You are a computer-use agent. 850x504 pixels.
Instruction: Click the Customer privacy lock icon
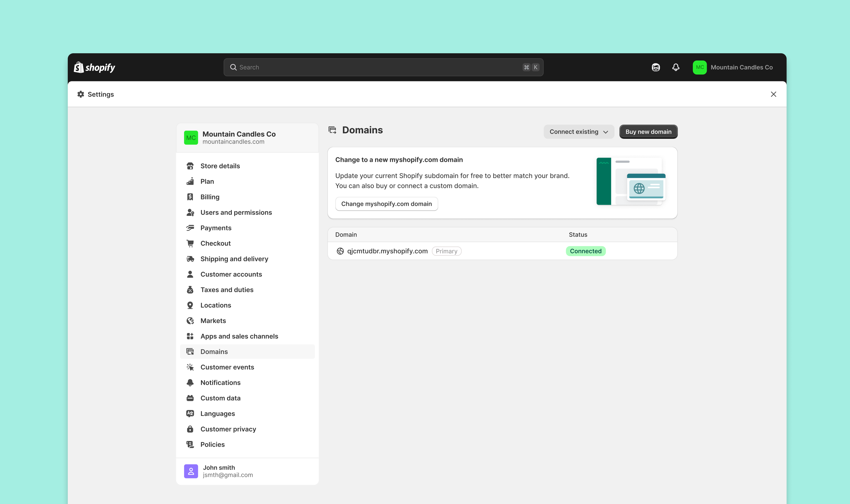190,429
